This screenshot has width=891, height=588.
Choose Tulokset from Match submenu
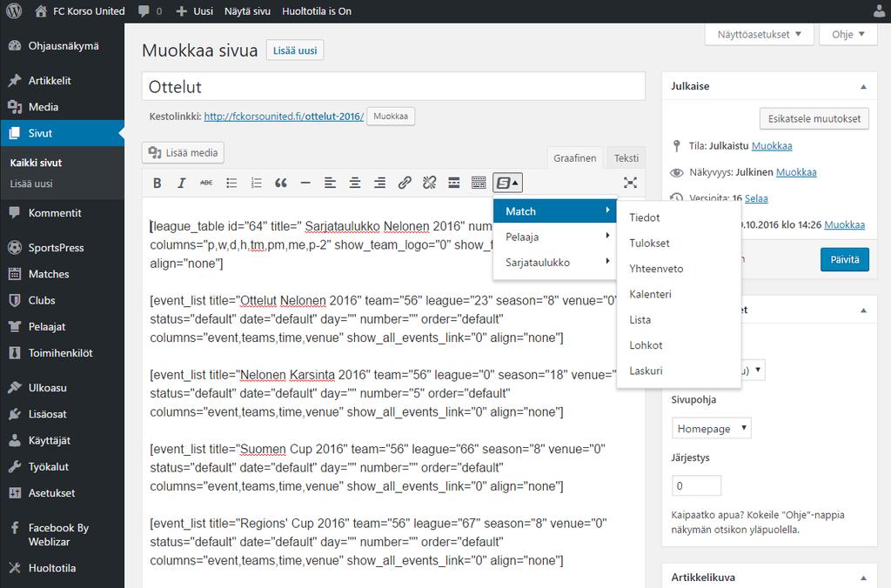click(679, 244)
